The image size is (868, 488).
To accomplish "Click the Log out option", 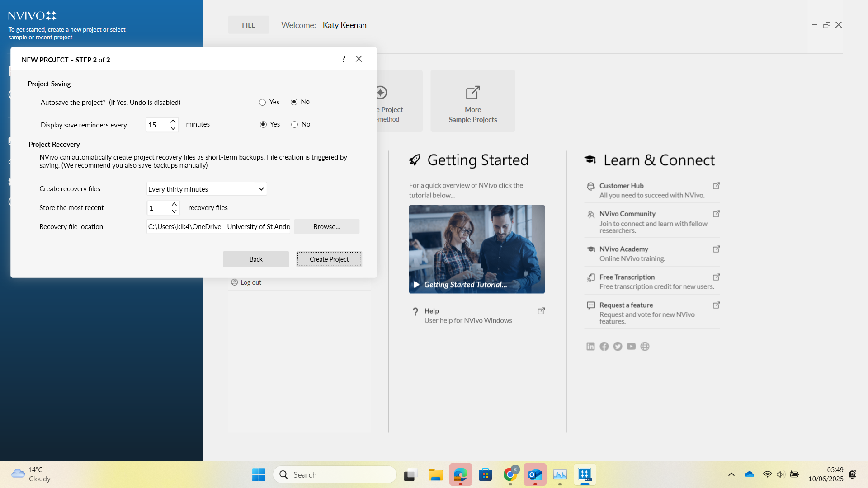I will (x=250, y=282).
